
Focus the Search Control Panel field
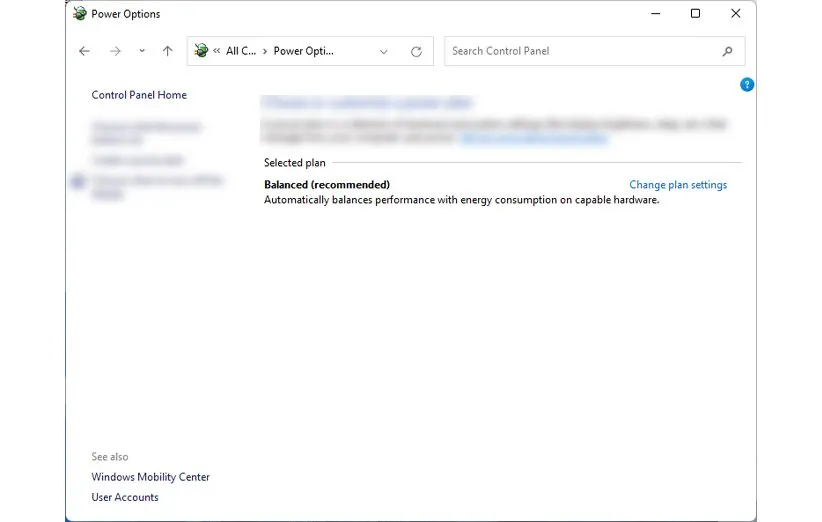[x=580, y=51]
